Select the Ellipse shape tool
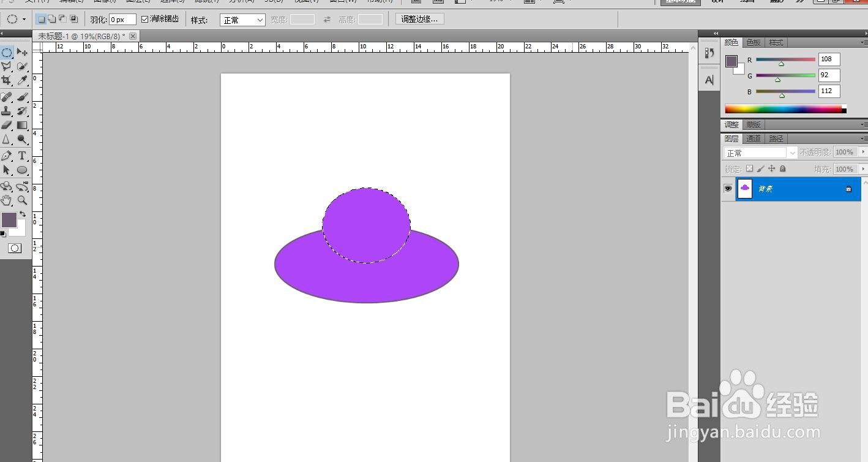 pyautogui.click(x=22, y=170)
